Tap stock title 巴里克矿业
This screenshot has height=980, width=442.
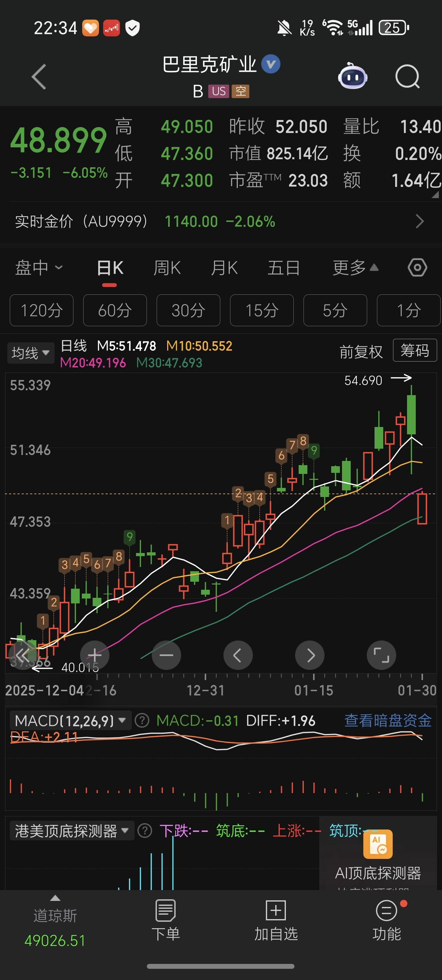pyautogui.click(x=209, y=64)
